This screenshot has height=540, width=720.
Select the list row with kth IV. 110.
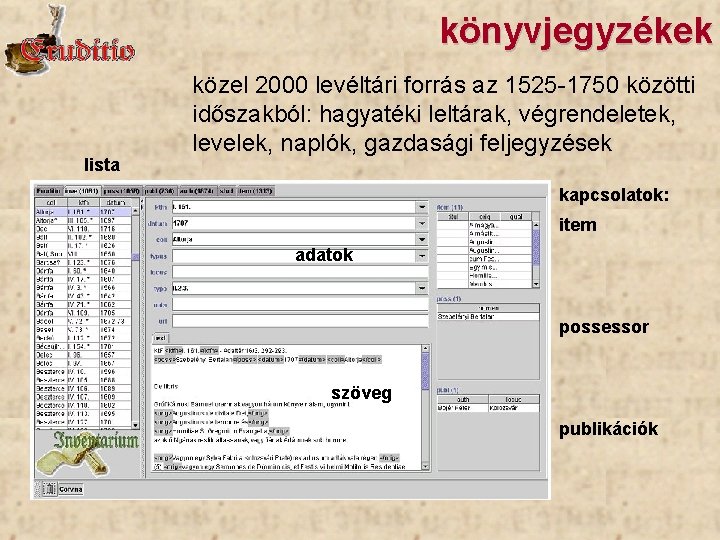pyautogui.click(x=83, y=405)
